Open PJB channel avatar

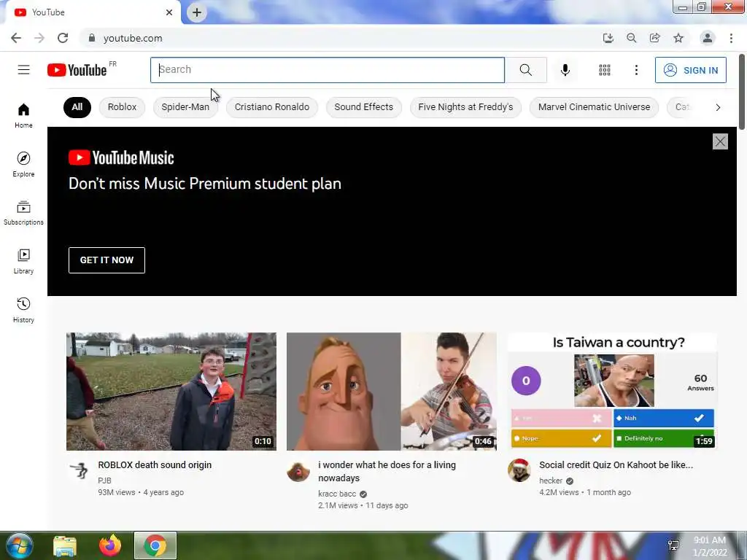point(79,470)
